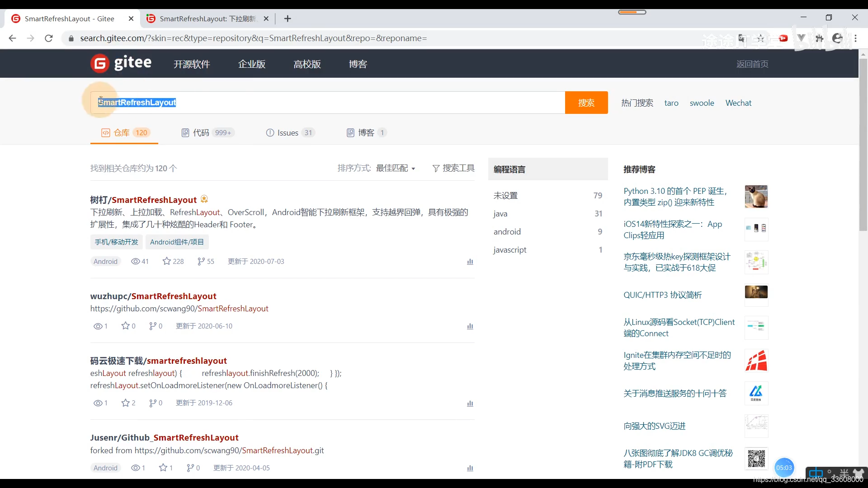Screen dimensions: 868x488
Task: Click the browser address bar URL
Action: 253,38
